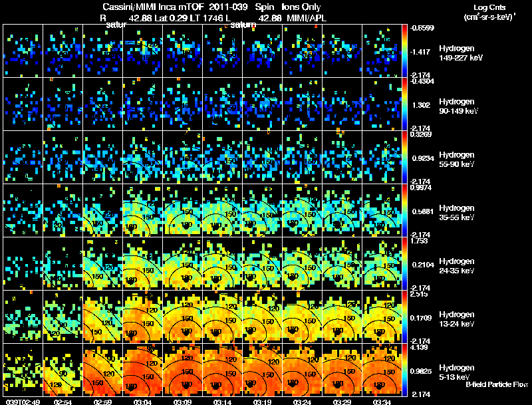
Task: Select the 13-24 keV panel at 03:24
Action: tap(302, 317)
